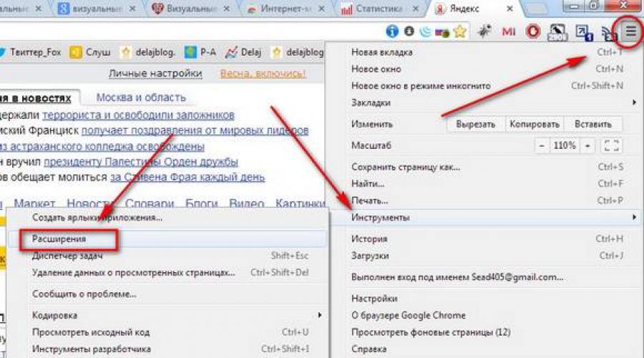
Task: Click the blue arrow extension with badge 1
Action: tap(584, 33)
